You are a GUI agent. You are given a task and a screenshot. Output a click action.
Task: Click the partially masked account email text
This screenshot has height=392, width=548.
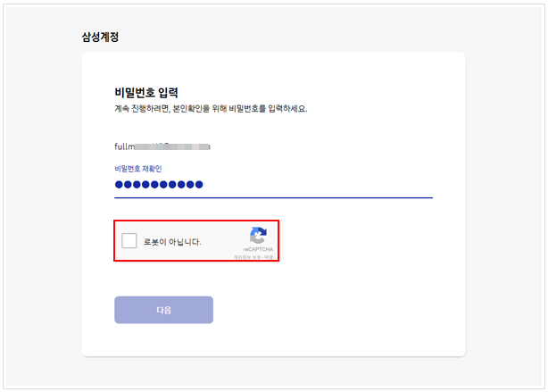pyautogui.click(x=162, y=146)
